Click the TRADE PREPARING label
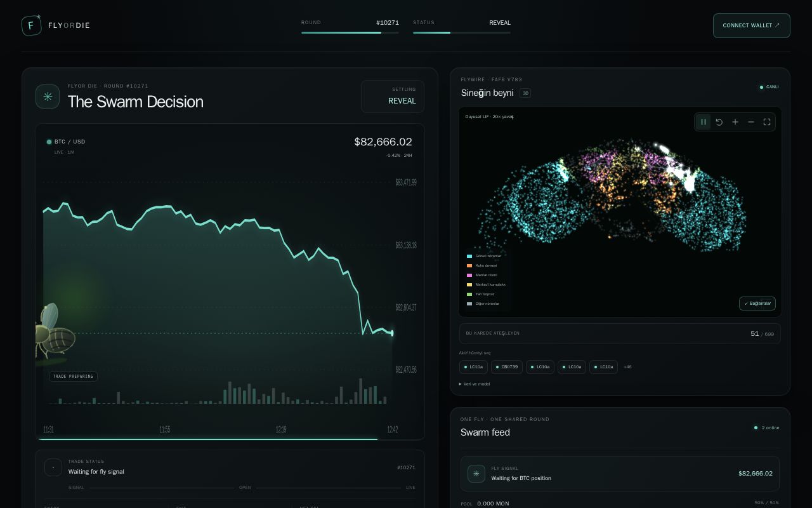Image resolution: width=812 pixels, height=508 pixels. [73, 377]
